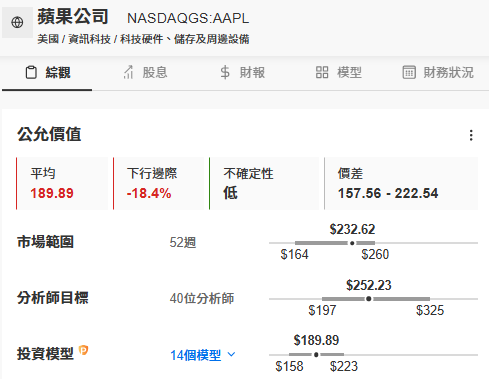Click the NASDAQGS:AAPL ticker text
489x379 pixels.
(x=188, y=18)
